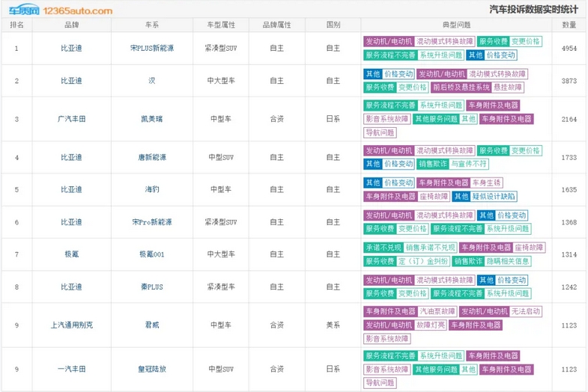Click the 数量 column header
The height and width of the screenshot is (392, 588).
click(569, 25)
